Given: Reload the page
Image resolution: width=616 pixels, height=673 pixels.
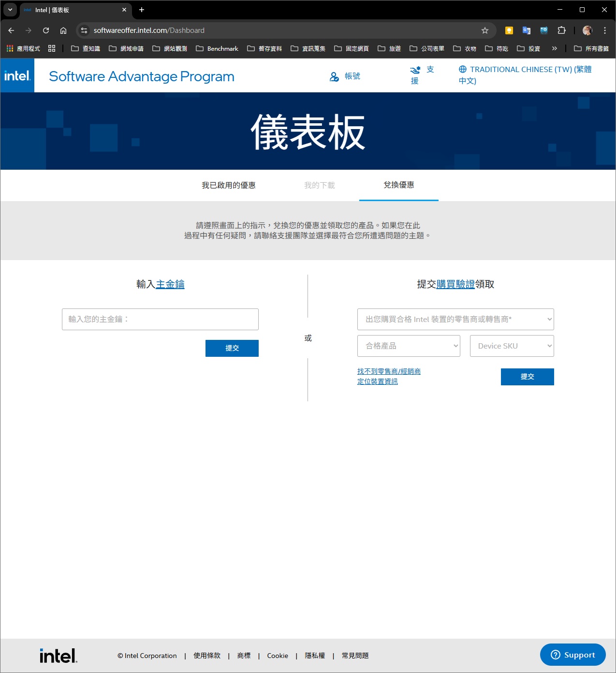Looking at the screenshot, I should (x=46, y=30).
